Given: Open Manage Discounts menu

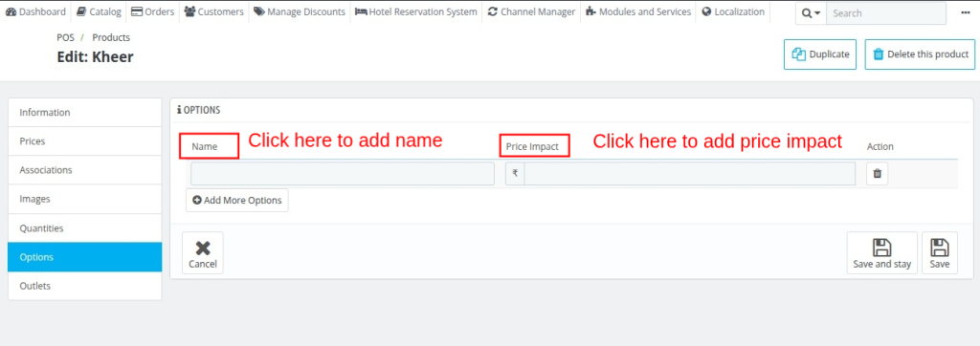Looking at the screenshot, I should pyautogui.click(x=300, y=11).
